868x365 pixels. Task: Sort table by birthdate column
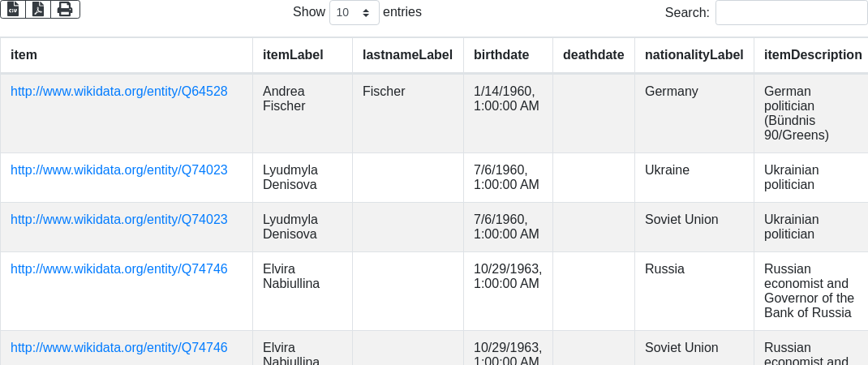click(501, 55)
